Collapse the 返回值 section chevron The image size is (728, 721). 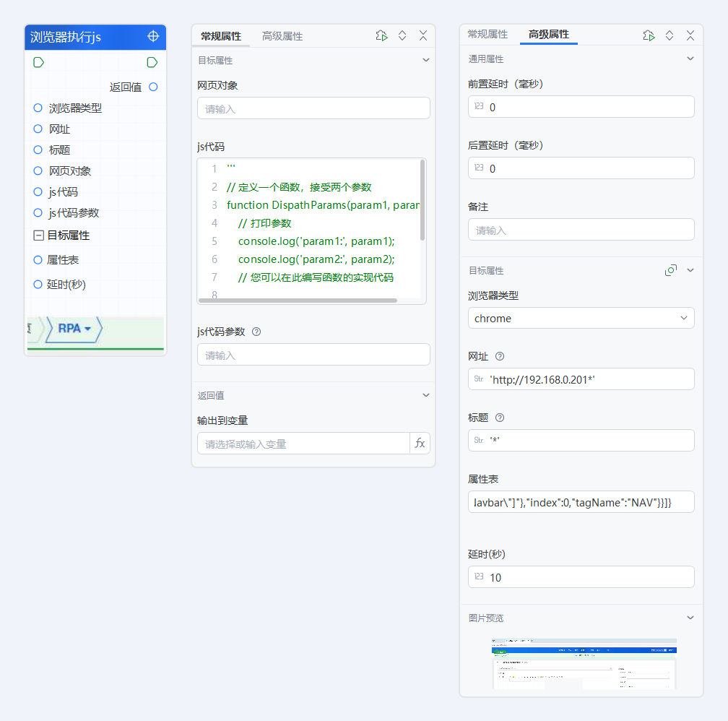click(x=425, y=394)
